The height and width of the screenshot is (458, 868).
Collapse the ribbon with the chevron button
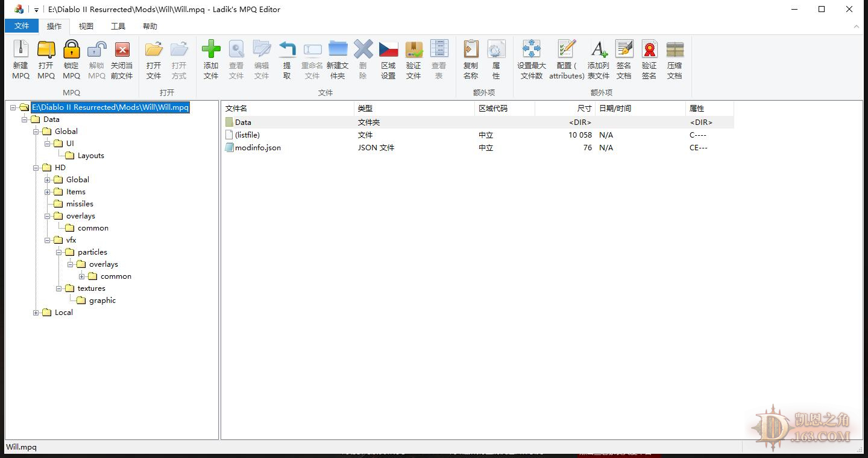(x=857, y=27)
